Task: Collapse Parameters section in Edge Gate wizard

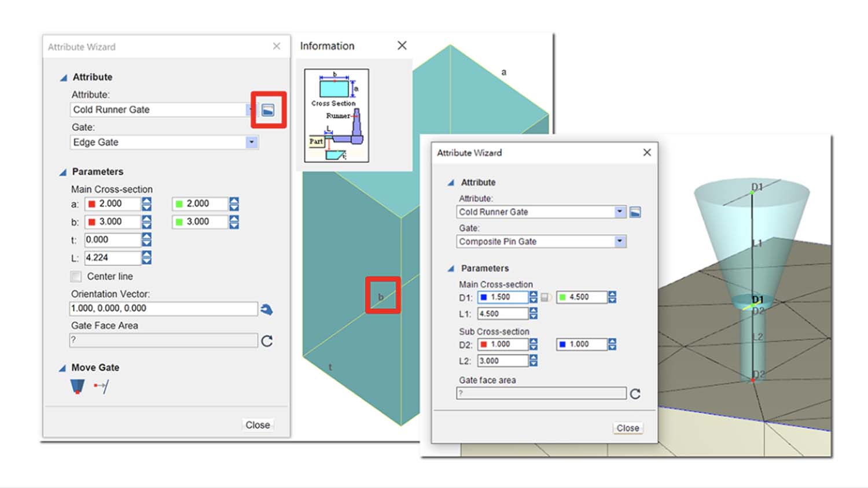Action: click(62, 172)
